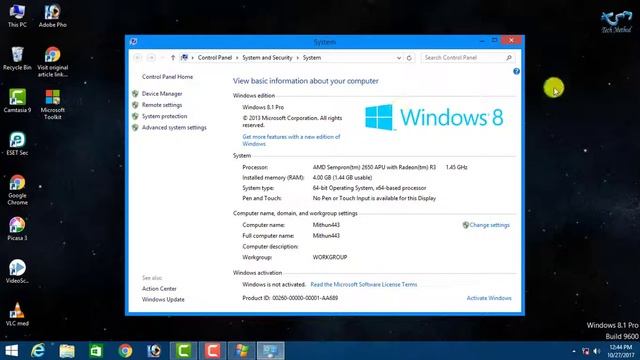Image resolution: width=640 pixels, height=360 pixels.
Task: Open the Windows flag taskbar app
Action: tap(242, 351)
